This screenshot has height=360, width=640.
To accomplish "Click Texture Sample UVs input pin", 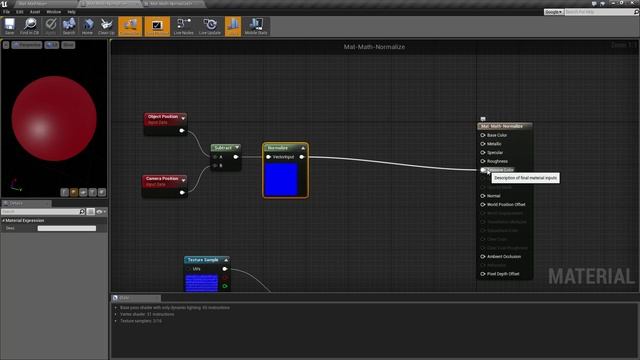I will pos(188,269).
